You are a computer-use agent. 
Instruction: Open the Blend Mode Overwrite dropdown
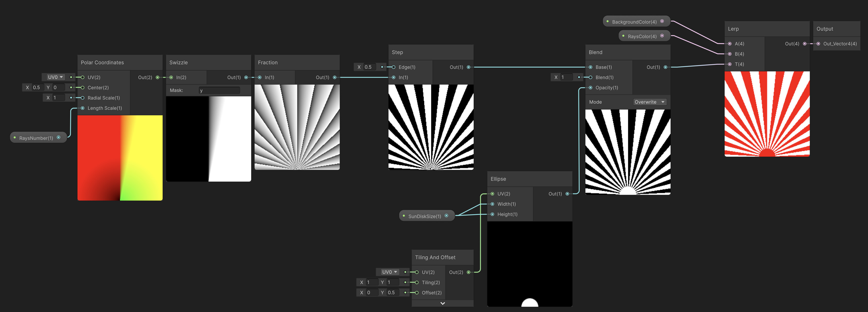pyautogui.click(x=649, y=102)
